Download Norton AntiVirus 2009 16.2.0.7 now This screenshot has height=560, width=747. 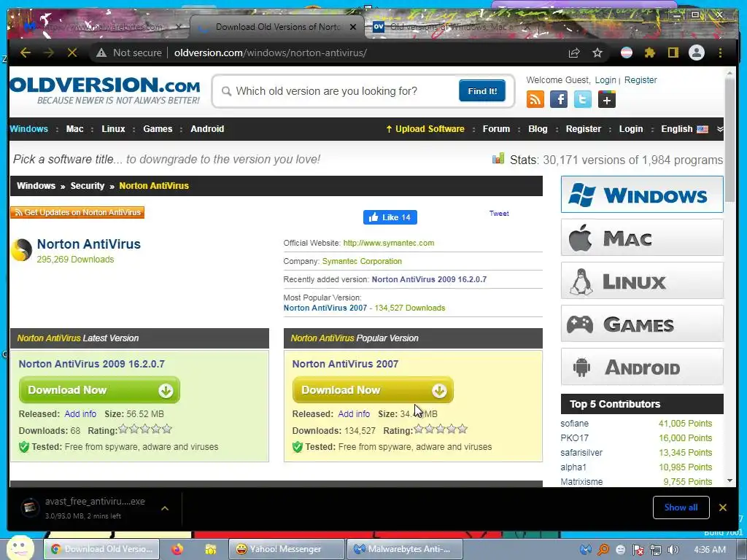[99, 390]
